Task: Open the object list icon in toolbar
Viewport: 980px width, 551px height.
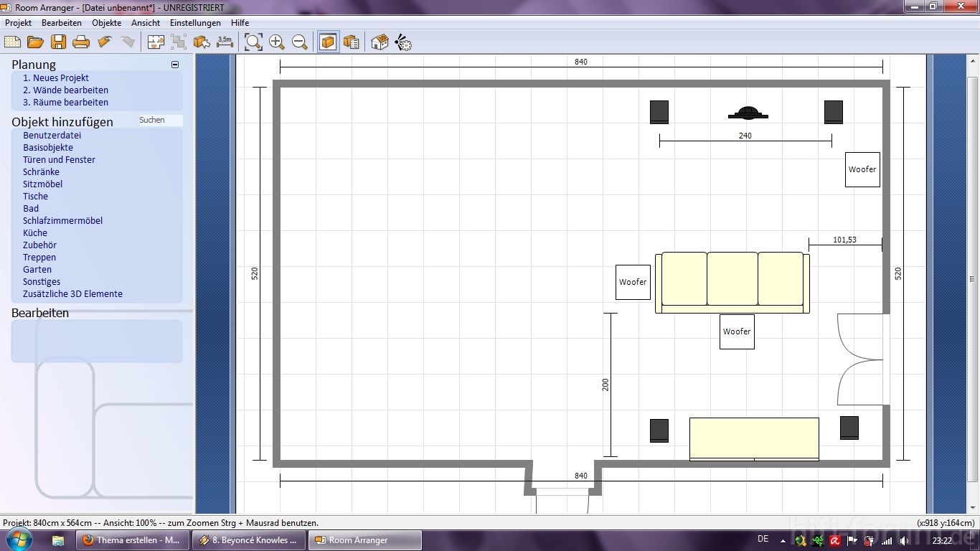Action: click(x=351, y=42)
